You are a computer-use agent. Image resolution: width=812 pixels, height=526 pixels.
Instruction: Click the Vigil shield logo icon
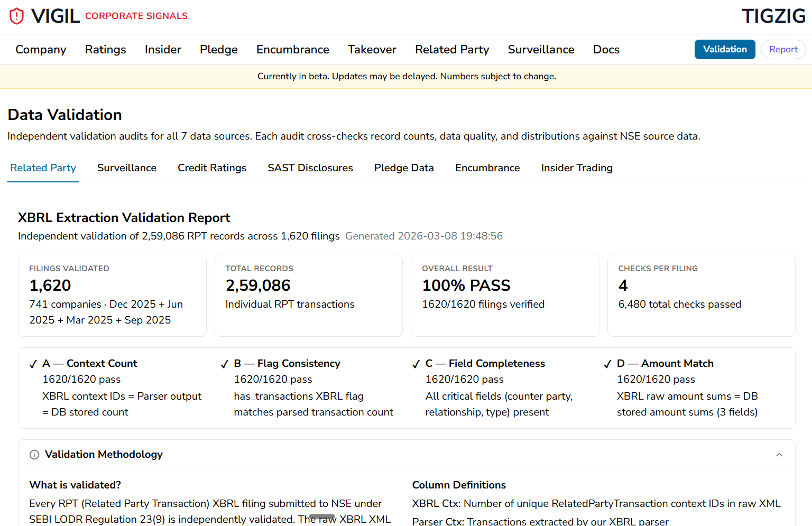[17, 16]
